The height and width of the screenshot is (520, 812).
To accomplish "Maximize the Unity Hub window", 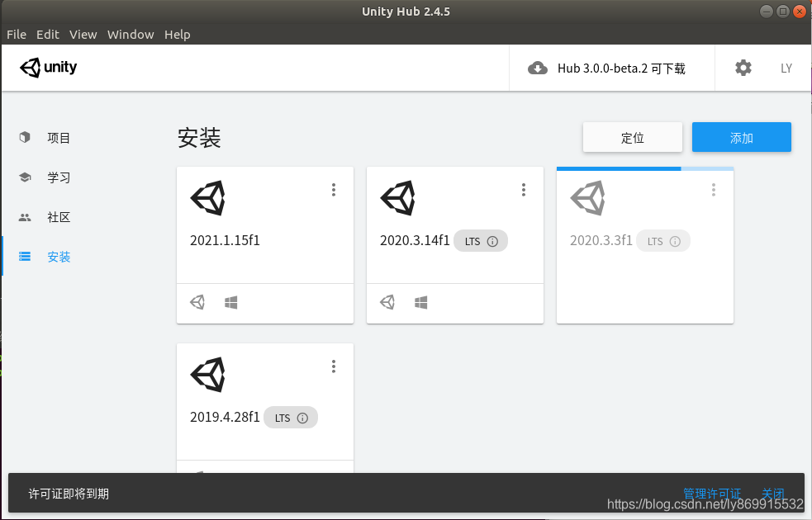I will 783,12.
